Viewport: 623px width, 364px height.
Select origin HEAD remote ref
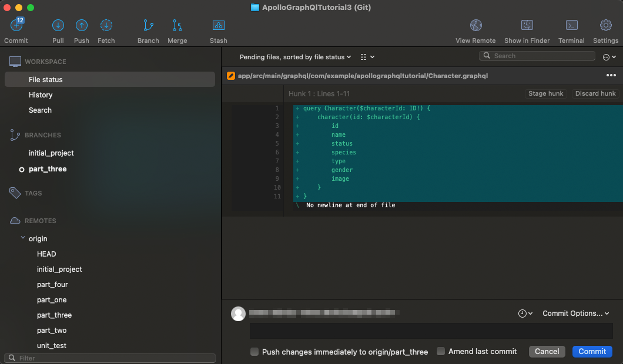click(46, 254)
